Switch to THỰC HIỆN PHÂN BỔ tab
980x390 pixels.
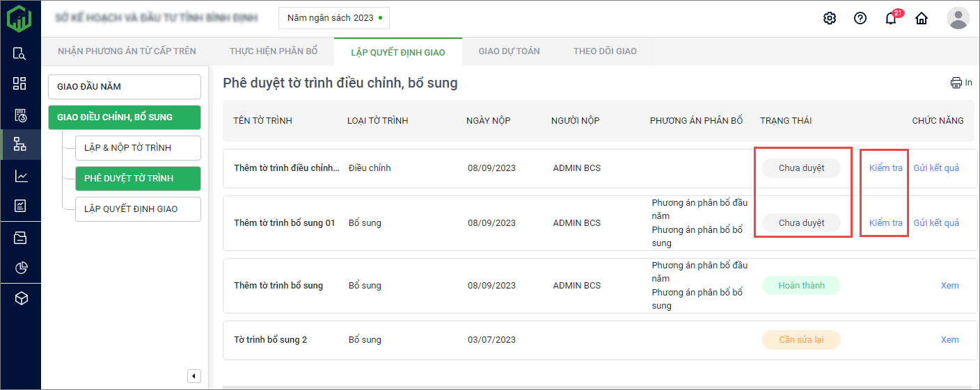click(274, 51)
